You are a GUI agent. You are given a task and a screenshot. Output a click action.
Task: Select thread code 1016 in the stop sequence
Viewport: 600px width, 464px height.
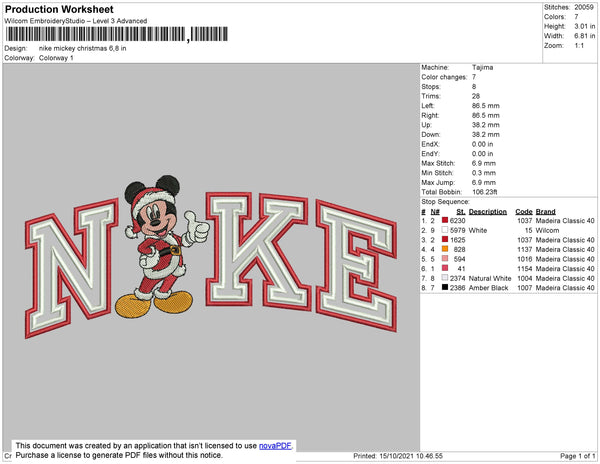(525, 259)
